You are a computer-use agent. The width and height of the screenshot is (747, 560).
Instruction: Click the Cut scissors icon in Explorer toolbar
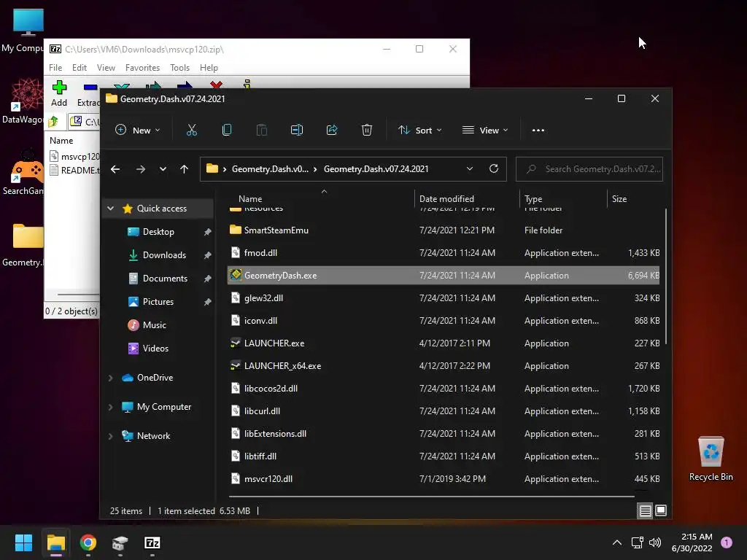click(x=192, y=130)
